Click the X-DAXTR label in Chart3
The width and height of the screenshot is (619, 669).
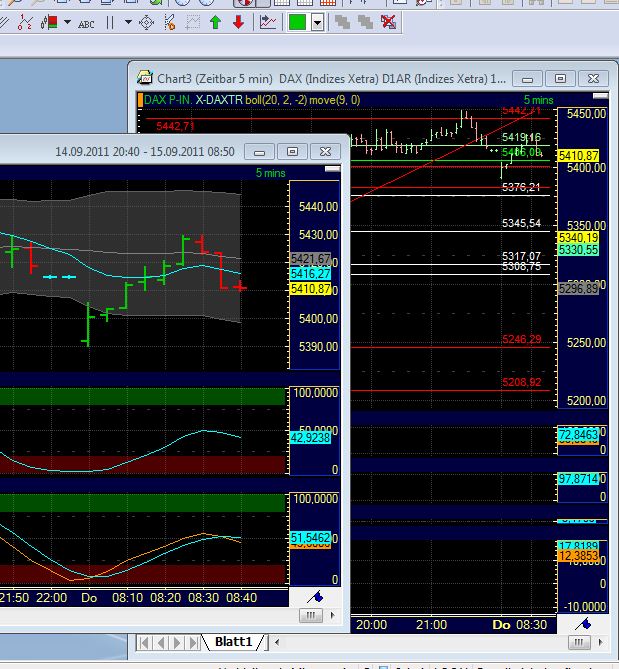[219, 100]
